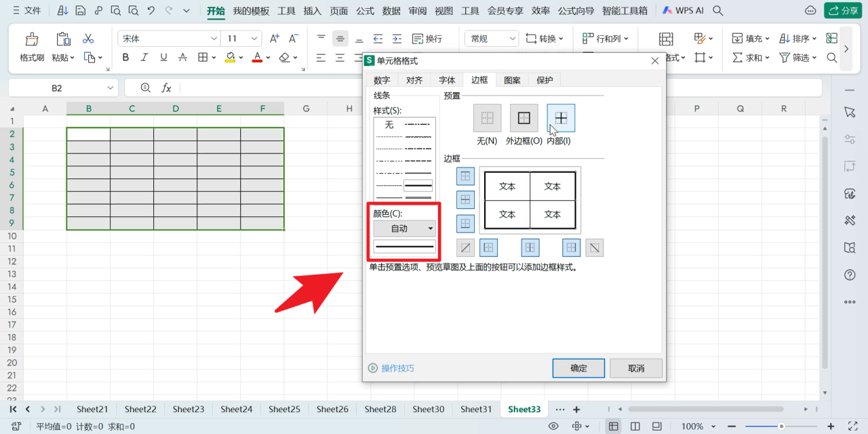The height and width of the screenshot is (434, 868).
Task: Toggle the diagonal-down border button
Action: click(594, 248)
